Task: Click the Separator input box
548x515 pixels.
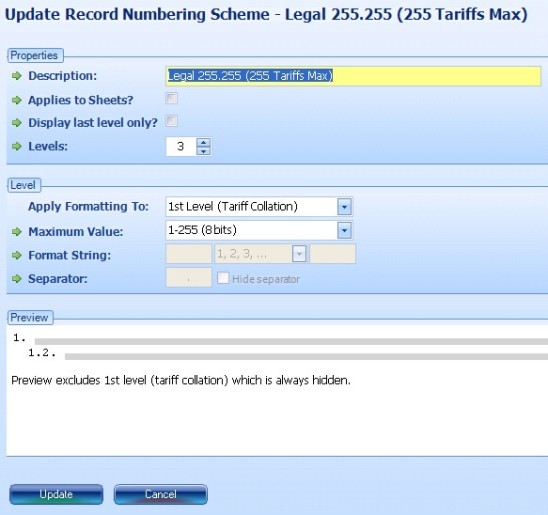Action: 189,278
